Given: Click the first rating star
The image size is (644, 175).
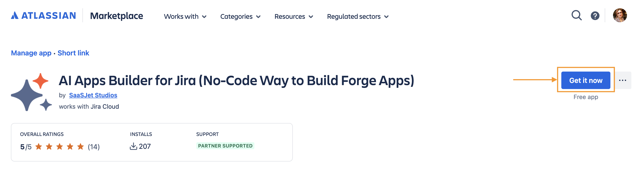Looking at the screenshot, I should (38, 146).
